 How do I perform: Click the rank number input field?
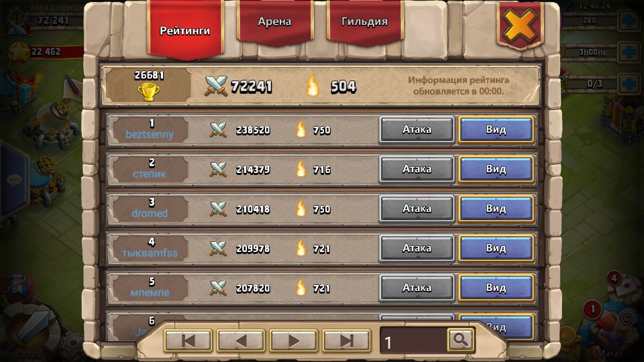tap(413, 341)
